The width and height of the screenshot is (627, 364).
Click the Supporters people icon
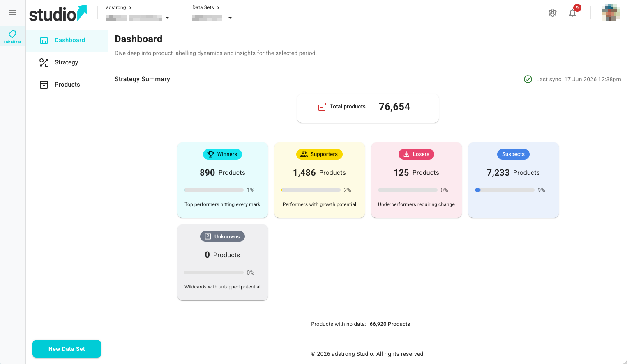tap(304, 154)
